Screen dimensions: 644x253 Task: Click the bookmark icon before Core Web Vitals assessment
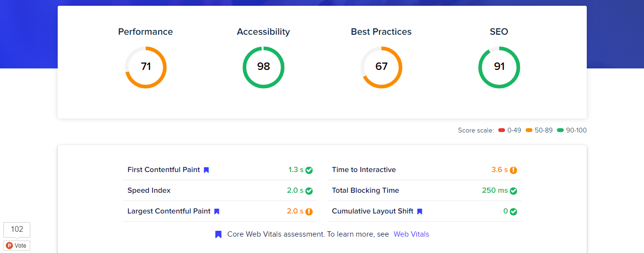coord(218,234)
